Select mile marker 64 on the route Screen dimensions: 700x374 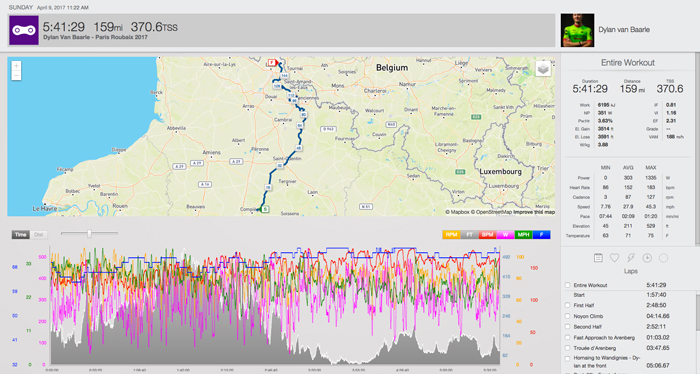click(x=300, y=126)
